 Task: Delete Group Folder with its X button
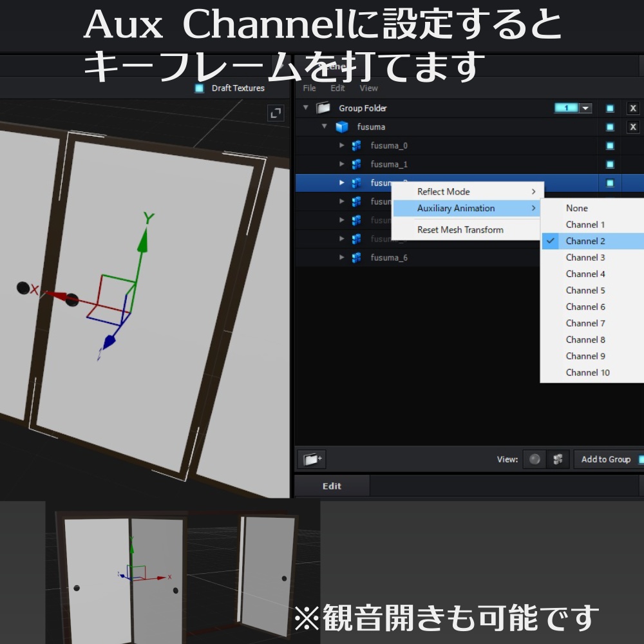[633, 108]
